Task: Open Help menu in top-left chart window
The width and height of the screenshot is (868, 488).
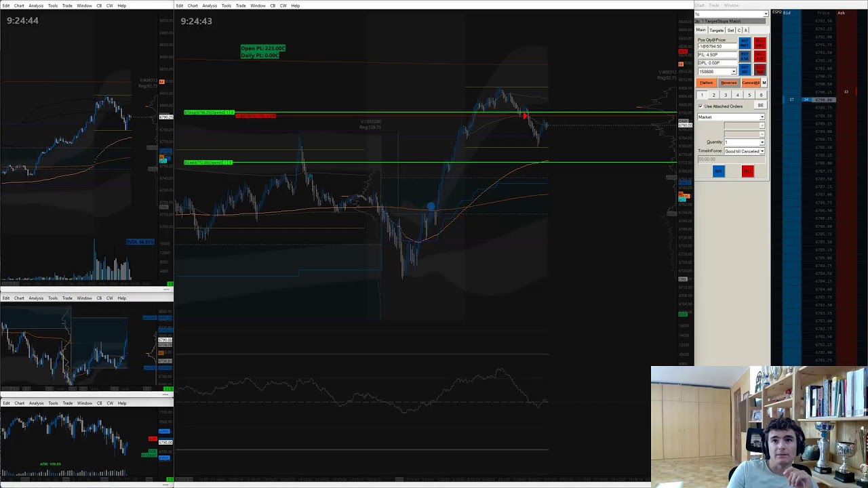Action: [121, 5]
